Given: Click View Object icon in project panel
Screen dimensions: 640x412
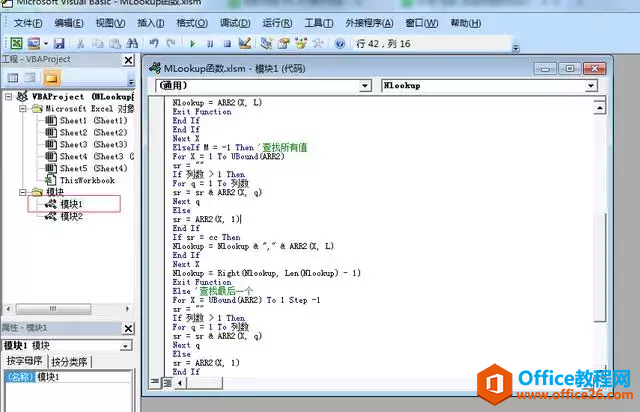Looking at the screenshot, I should (x=31, y=78).
